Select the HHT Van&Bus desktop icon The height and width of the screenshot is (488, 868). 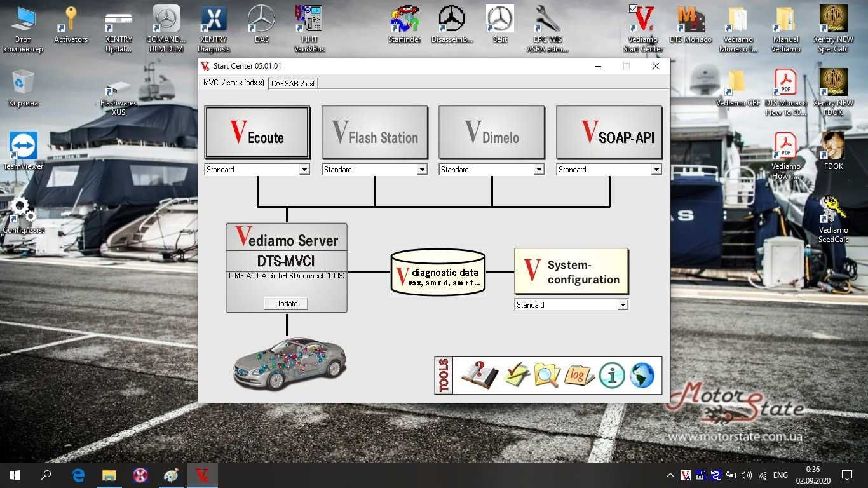coord(309,29)
